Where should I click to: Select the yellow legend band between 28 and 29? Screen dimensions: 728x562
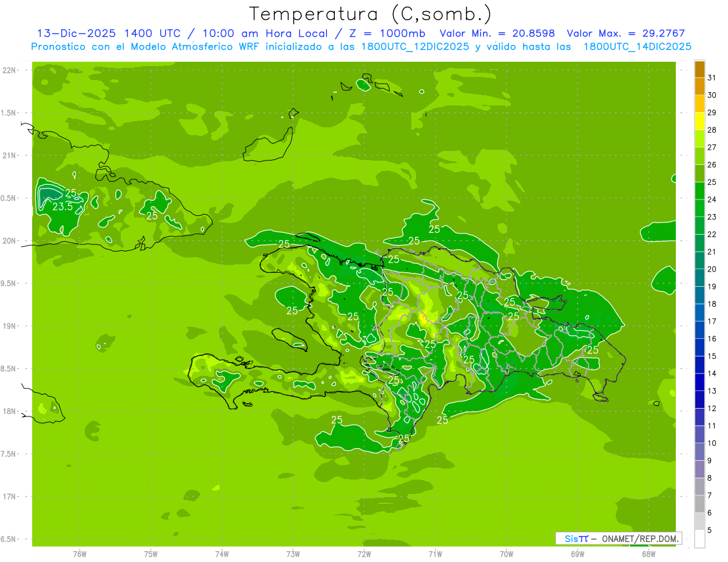[699, 121]
